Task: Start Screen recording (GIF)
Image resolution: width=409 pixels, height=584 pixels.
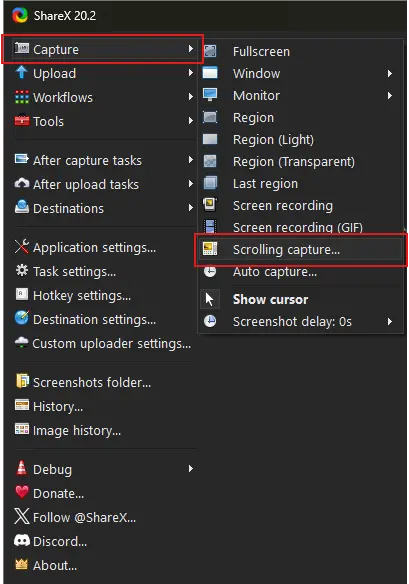Action: [x=301, y=227]
